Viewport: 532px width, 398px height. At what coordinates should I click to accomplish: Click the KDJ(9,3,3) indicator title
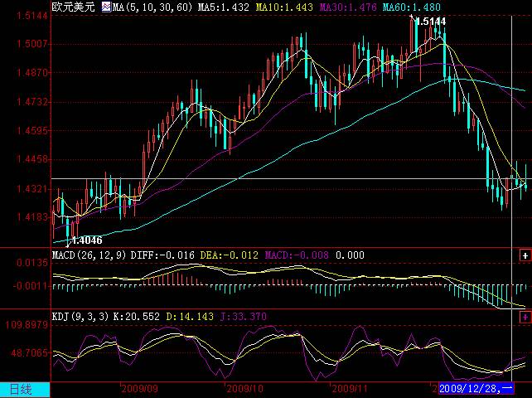click(x=80, y=317)
